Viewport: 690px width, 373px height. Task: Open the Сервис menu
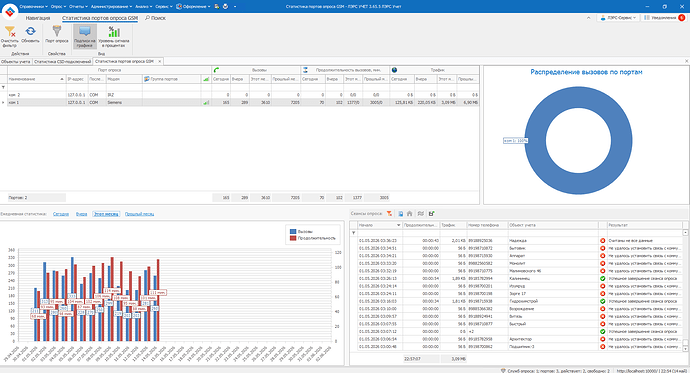tap(164, 7)
